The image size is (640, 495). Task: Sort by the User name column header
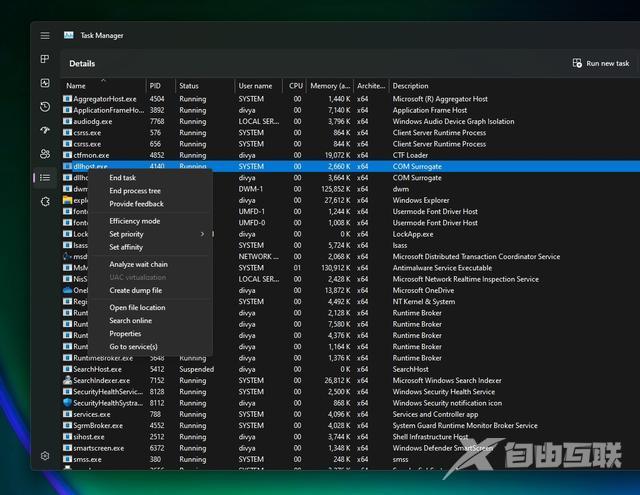tap(255, 86)
